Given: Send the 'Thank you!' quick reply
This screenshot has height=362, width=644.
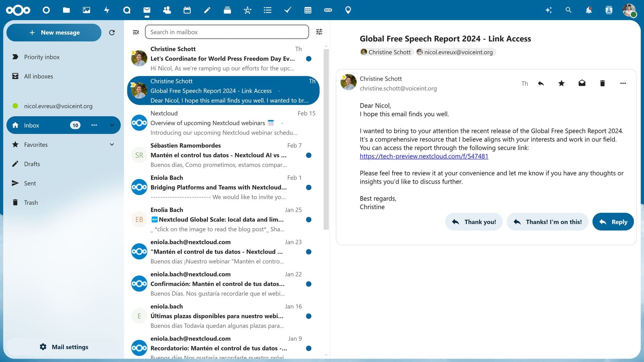Looking at the screenshot, I should coord(474,222).
